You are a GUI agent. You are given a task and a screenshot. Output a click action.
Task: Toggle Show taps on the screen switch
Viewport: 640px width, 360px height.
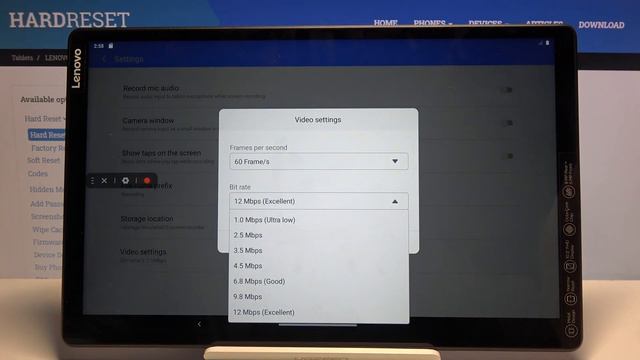(507, 156)
